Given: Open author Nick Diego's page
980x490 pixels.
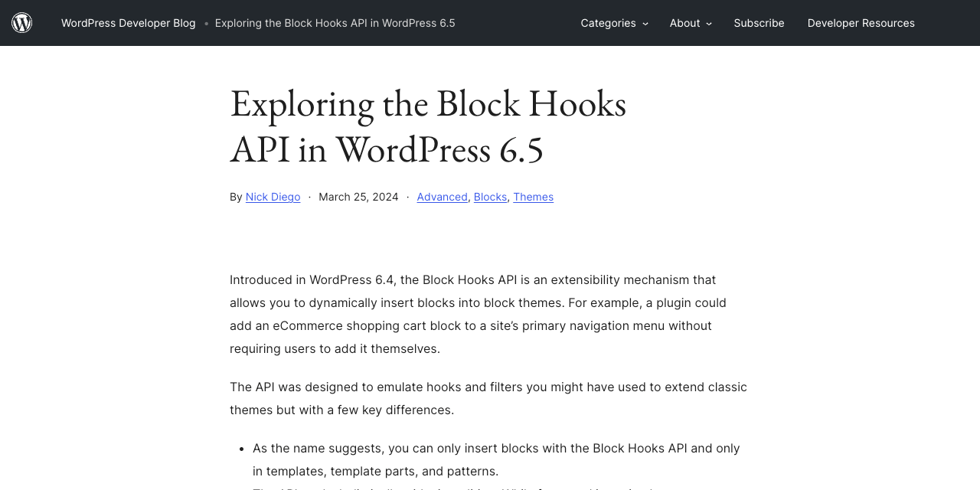Looking at the screenshot, I should 273,197.
